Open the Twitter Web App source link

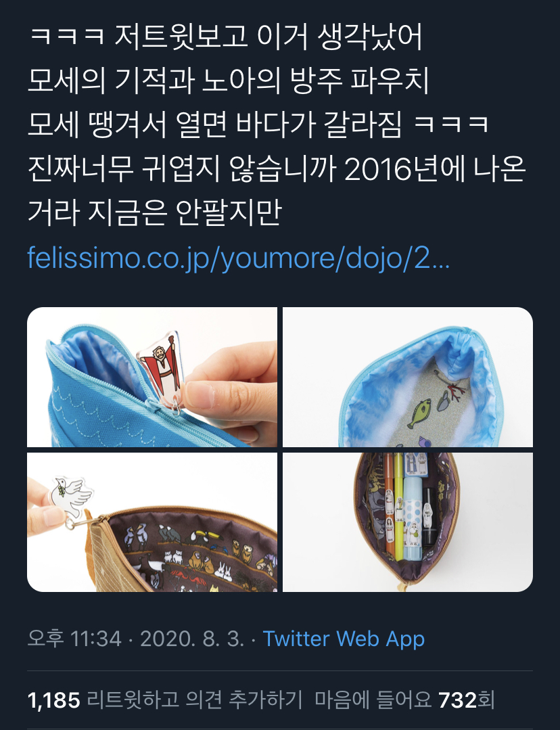point(344,639)
